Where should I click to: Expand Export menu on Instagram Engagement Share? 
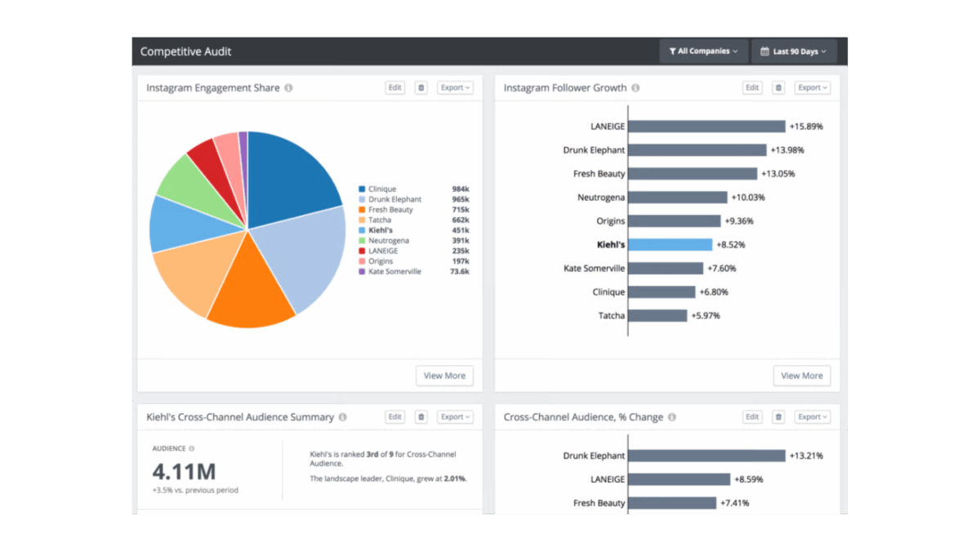click(455, 87)
